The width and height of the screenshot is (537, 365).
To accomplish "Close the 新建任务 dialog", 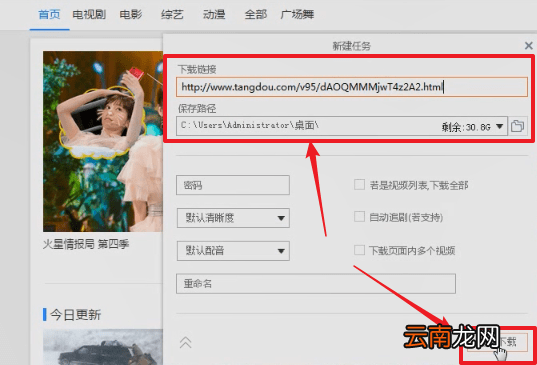I will pyautogui.click(x=528, y=46).
